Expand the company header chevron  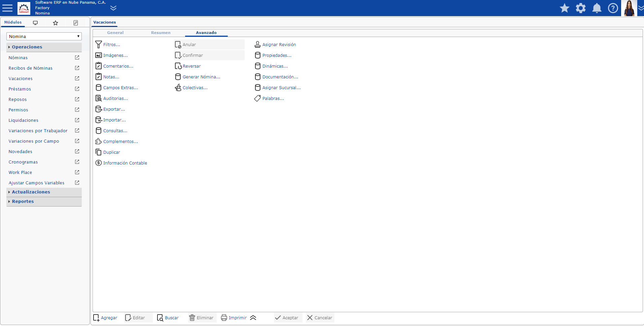click(113, 8)
